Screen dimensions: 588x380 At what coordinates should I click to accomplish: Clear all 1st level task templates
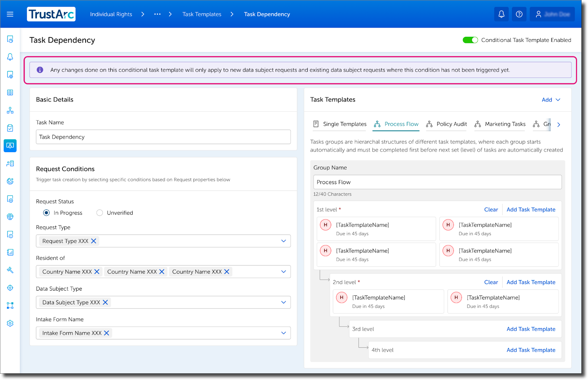(491, 209)
